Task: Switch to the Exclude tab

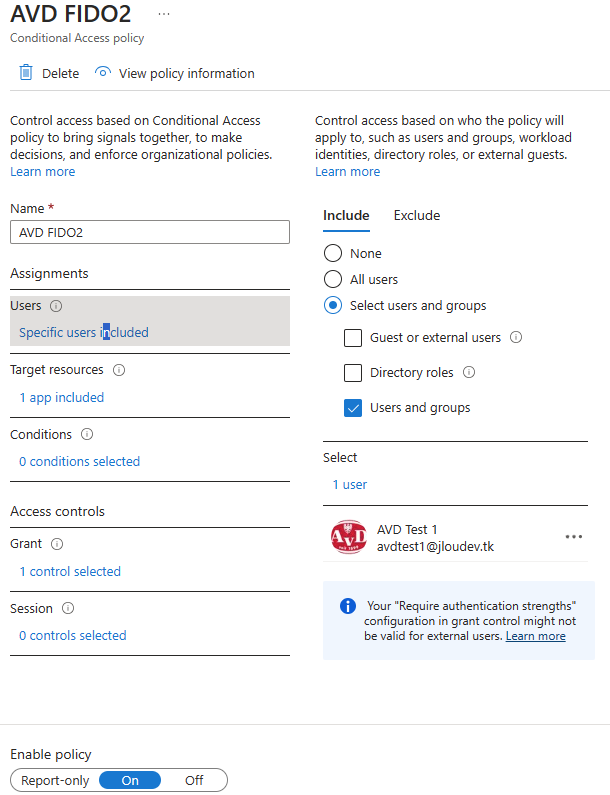Action: tap(417, 215)
